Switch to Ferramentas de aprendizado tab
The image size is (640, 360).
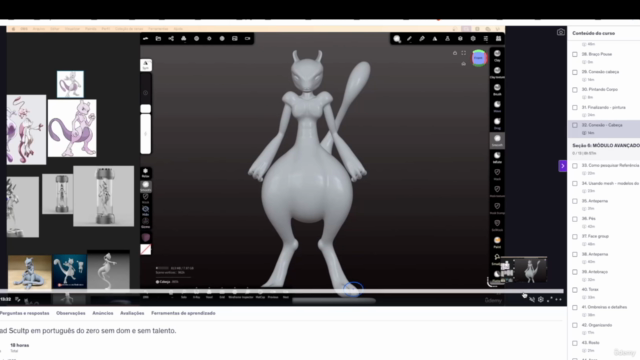coord(183,313)
